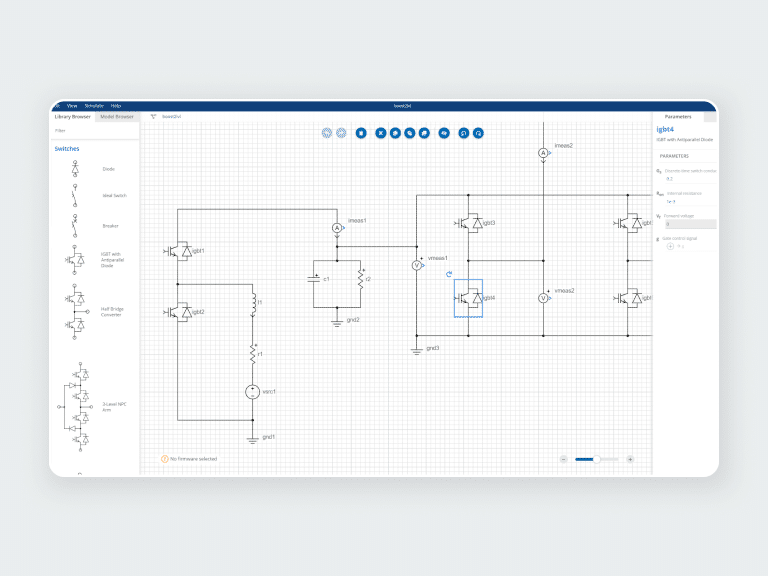
Task: Edit the Internal resistance value 1e-3
Action: (x=671, y=201)
